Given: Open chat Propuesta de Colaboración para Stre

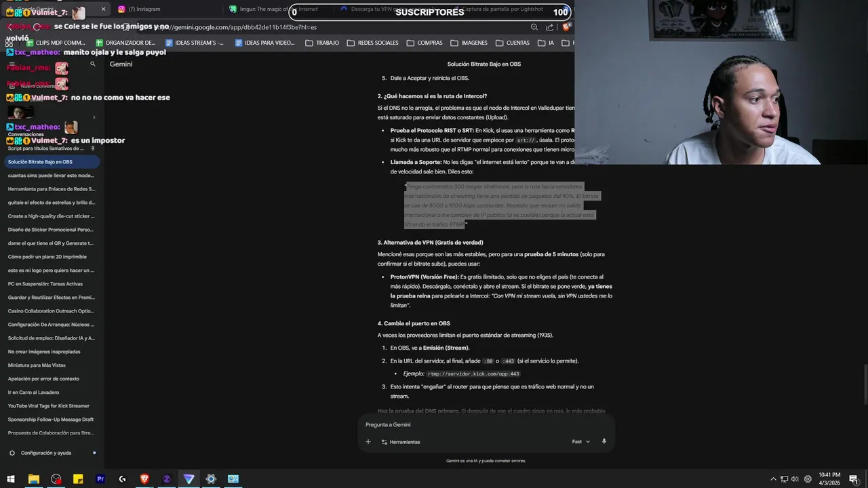Looking at the screenshot, I should point(52,433).
